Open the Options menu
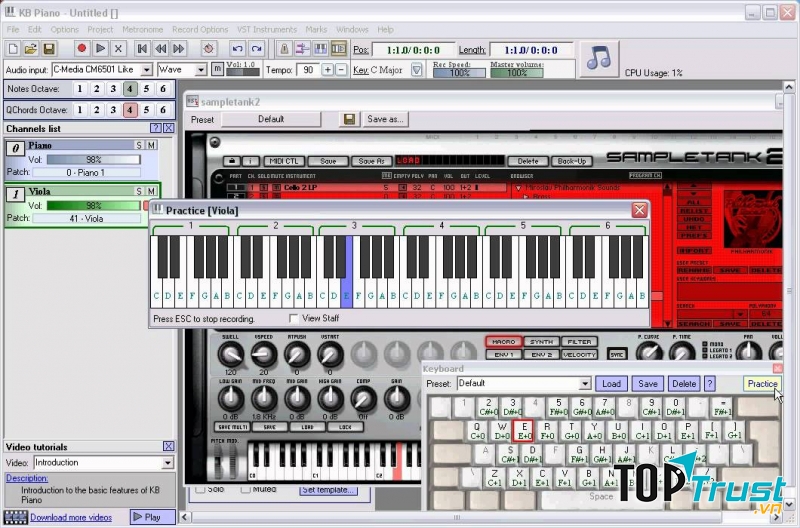The image size is (800, 528). click(x=65, y=30)
